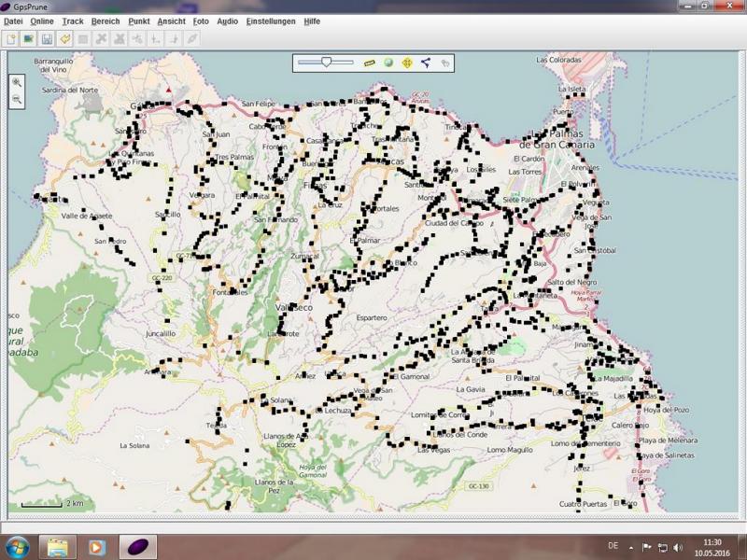This screenshot has width=747, height=560.
Task: Expand the Ansicht menu
Action: (171, 21)
